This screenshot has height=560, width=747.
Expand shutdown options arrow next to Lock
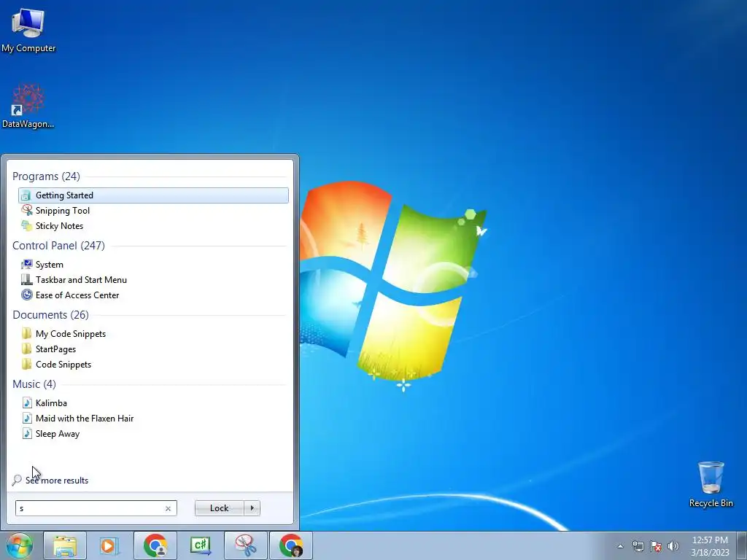tap(252, 508)
